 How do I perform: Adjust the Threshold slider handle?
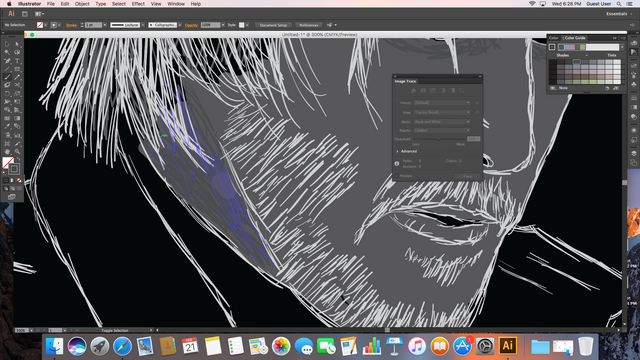pyautogui.click(x=438, y=139)
